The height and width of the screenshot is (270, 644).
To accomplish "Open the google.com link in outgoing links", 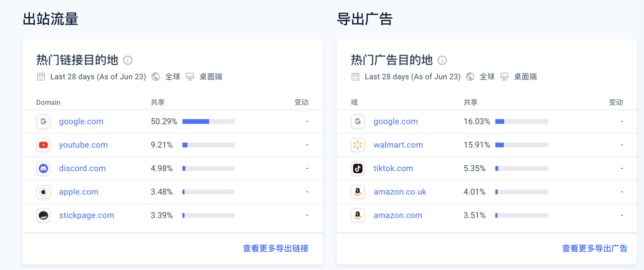I will 81,121.
